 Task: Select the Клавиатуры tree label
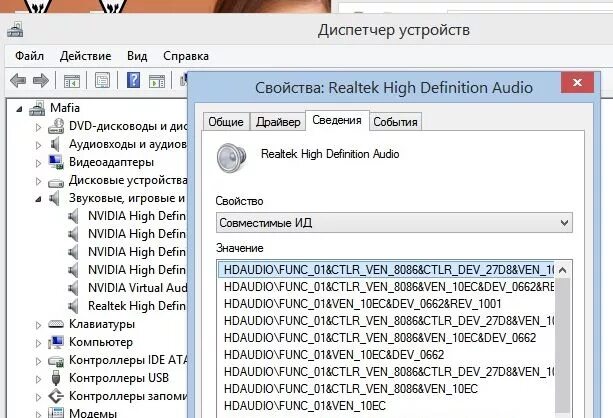pos(102,324)
